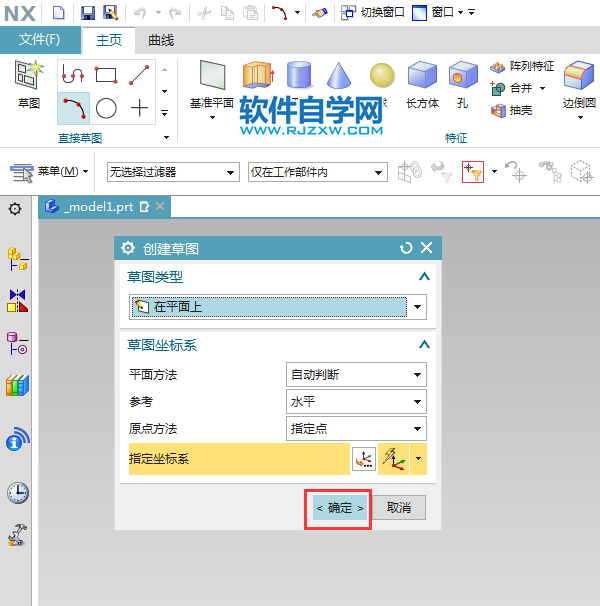Image resolution: width=600 pixels, height=606 pixels.
Task: Click the New file icon
Action: pyautogui.click(x=59, y=13)
